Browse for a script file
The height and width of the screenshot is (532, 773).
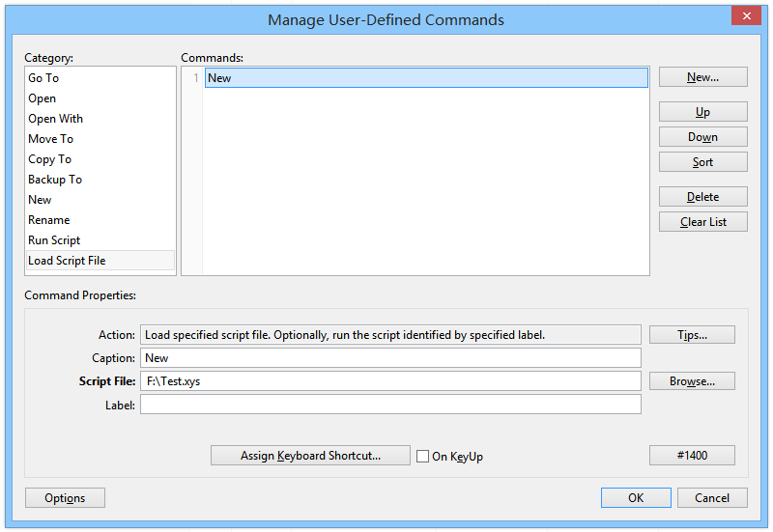coord(692,381)
